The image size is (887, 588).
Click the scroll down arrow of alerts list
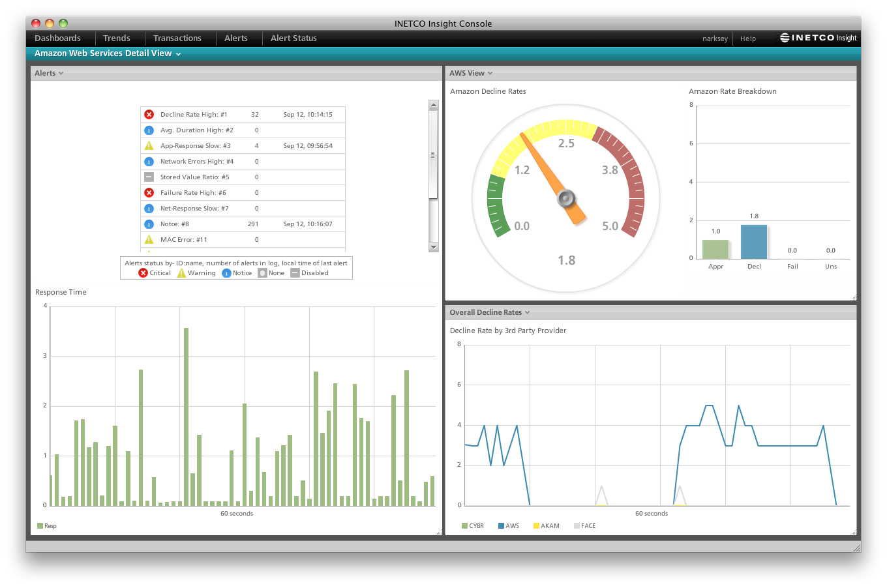[x=433, y=247]
